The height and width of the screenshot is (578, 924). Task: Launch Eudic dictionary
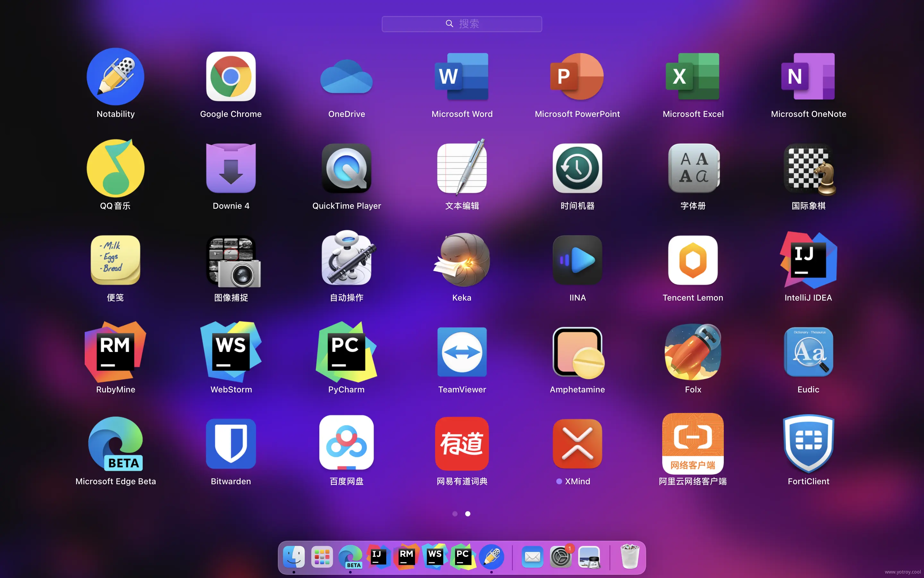[808, 352]
